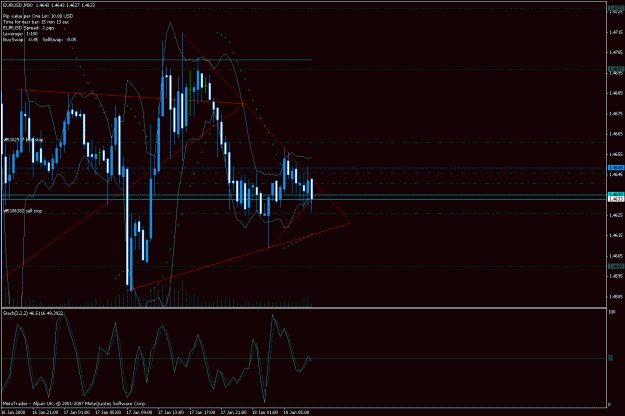The image size is (625, 416).
Task: Click the SellSwap value text
Action: [x=59, y=40]
